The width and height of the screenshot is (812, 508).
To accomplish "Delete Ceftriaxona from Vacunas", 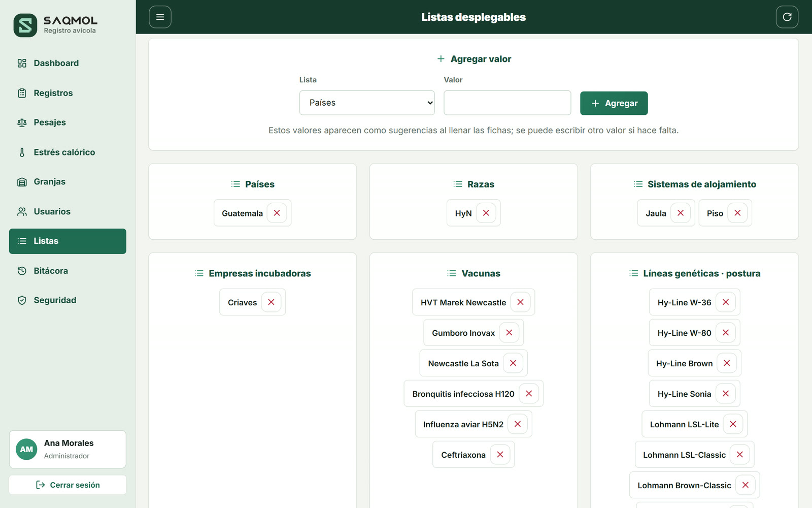I will (500, 454).
